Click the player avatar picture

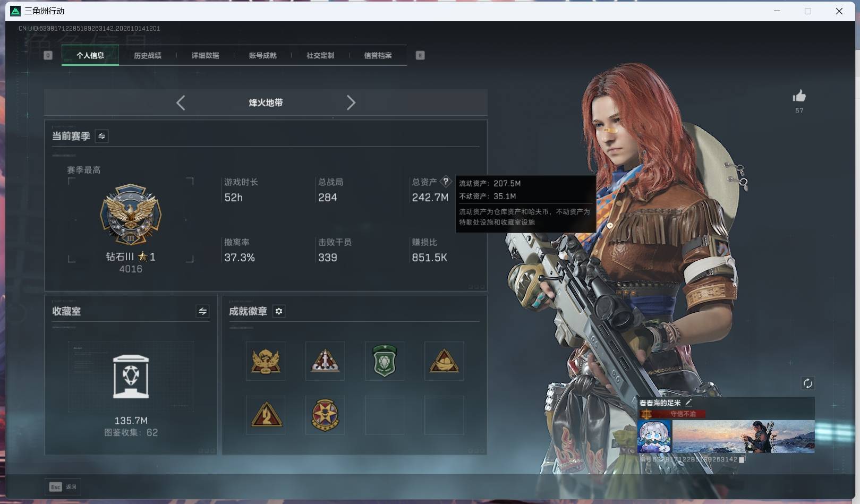tap(654, 437)
